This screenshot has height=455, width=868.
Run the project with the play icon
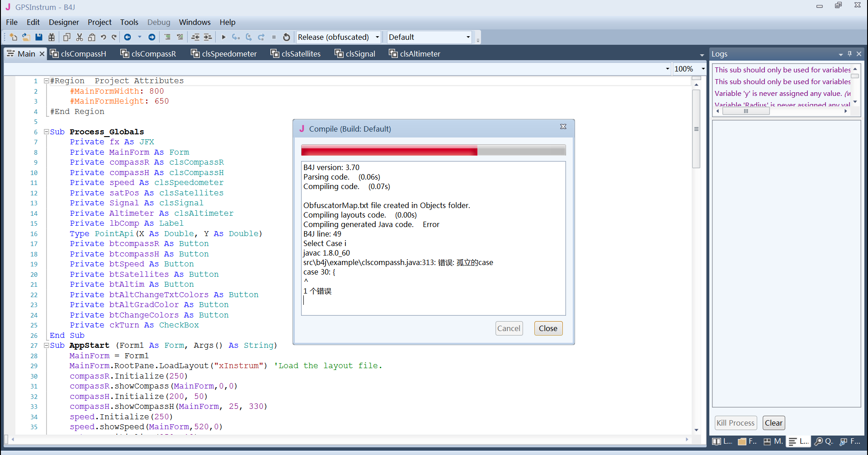pyautogui.click(x=223, y=37)
